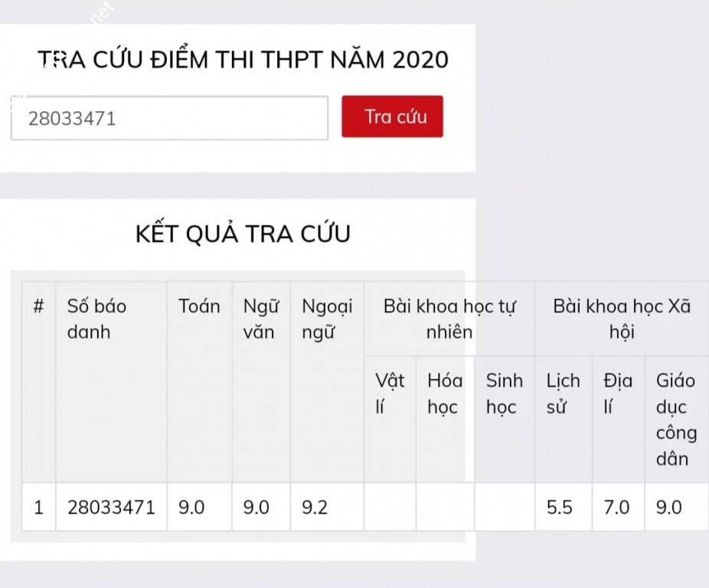Viewport: 709px width, 588px height.
Task: Click the Giáo dục công dân sub-header
Action: click(x=676, y=420)
